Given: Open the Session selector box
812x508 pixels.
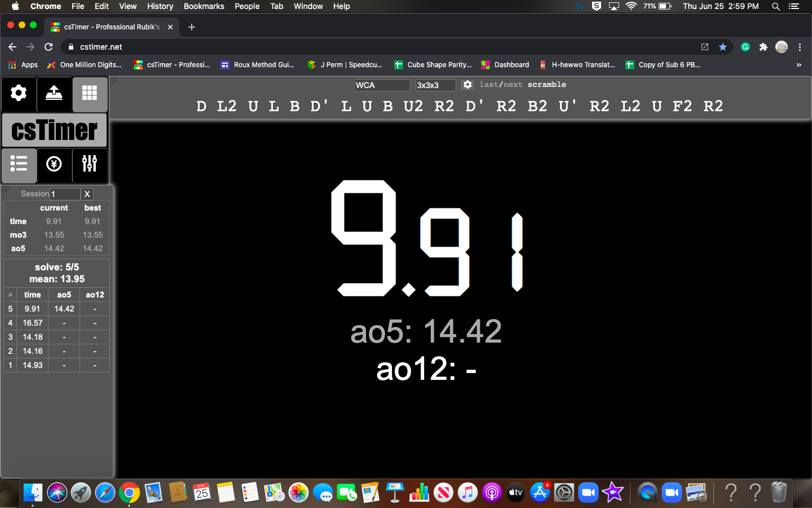Looking at the screenshot, I should [x=65, y=194].
